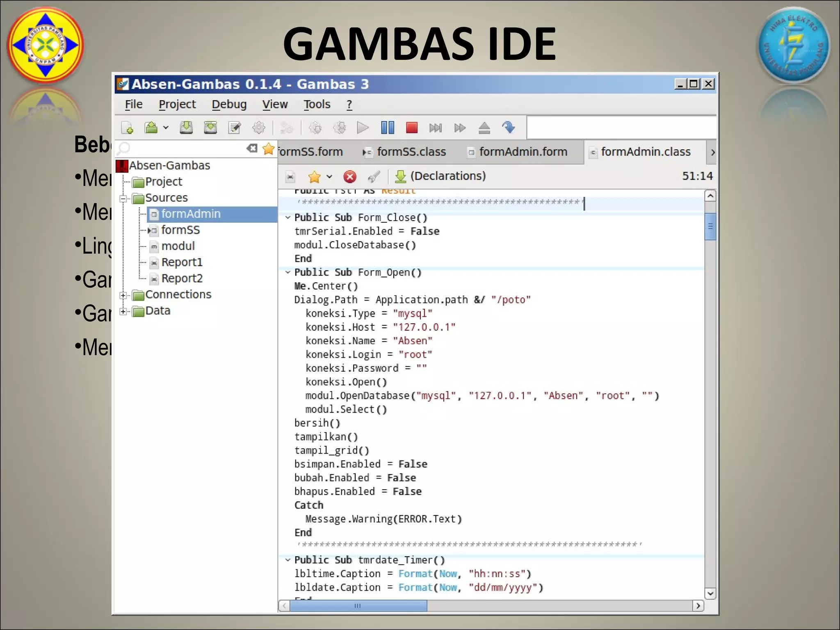Image resolution: width=840 pixels, height=630 pixels.
Task: Click the tab bar right scroll arrow
Action: coord(713,152)
